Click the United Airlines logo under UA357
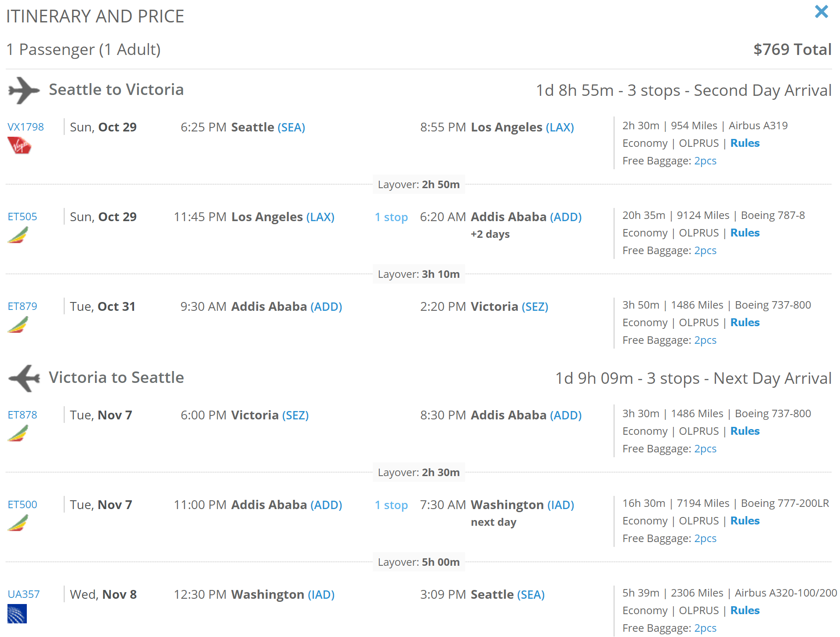840x637 pixels. coord(17,614)
